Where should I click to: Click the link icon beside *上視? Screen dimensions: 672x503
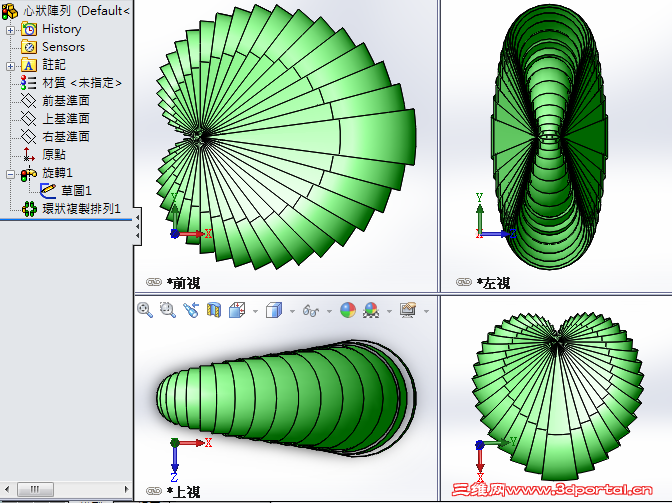coord(154,491)
